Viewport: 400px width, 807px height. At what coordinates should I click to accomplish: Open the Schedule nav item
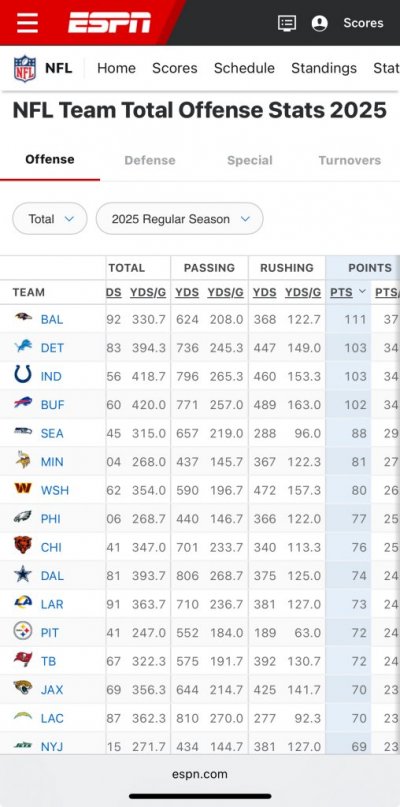click(x=244, y=68)
